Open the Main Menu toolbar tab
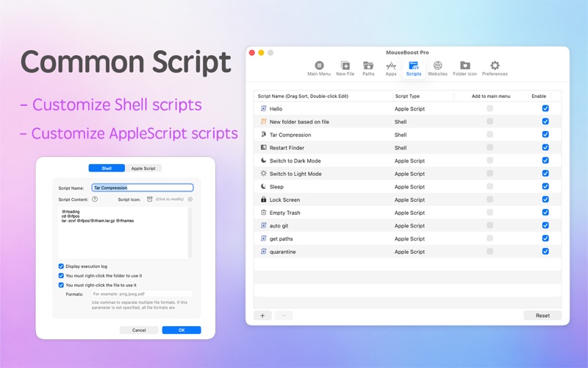588x368 pixels. pyautogui.click(x=319, y=68)
